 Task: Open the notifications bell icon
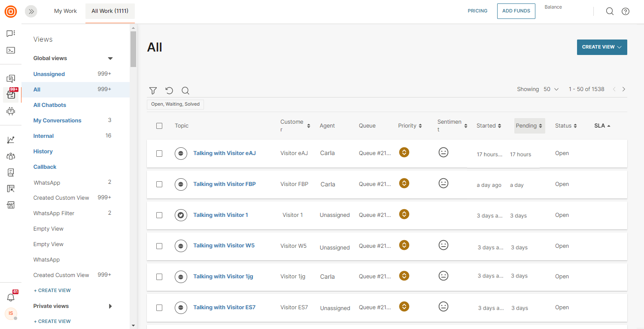pyautogui.click(x=11, y=297)
